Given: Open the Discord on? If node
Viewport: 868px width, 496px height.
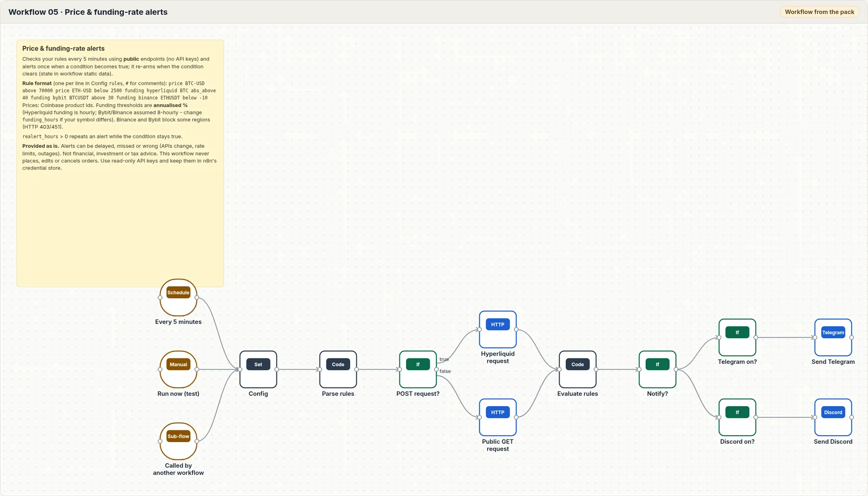Looking at the screenshot, I should [x=737, y=417].
